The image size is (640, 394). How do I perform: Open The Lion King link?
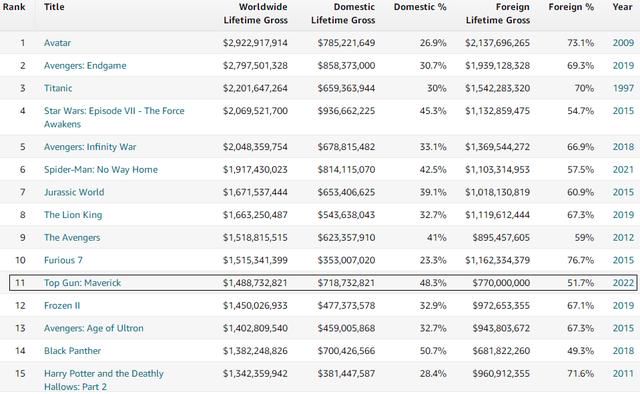pos(73,215)
